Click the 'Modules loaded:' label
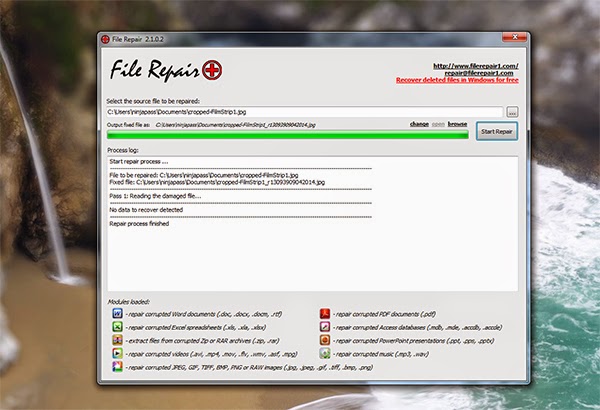Viewport: 600px width, 410px height. click(129, 302)
